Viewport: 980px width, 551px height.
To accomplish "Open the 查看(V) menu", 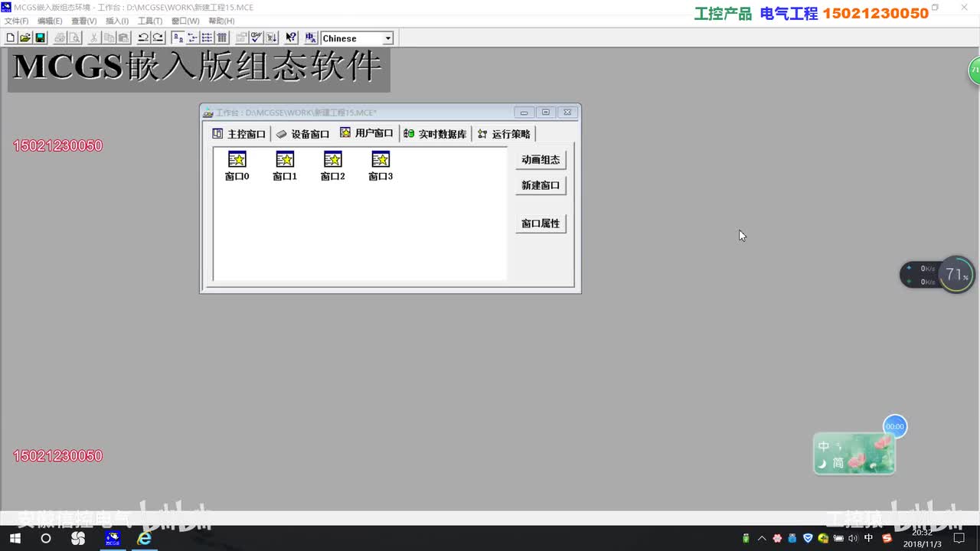I will 83,21.
